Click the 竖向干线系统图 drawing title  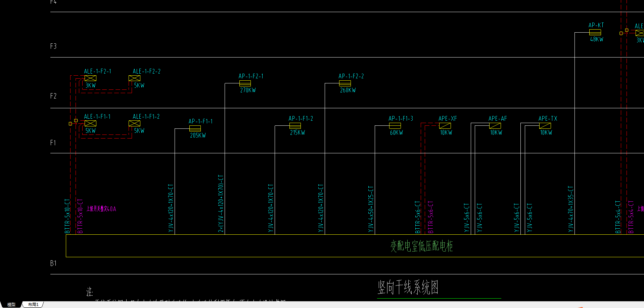pyautogui.click(x=408, y=287)
